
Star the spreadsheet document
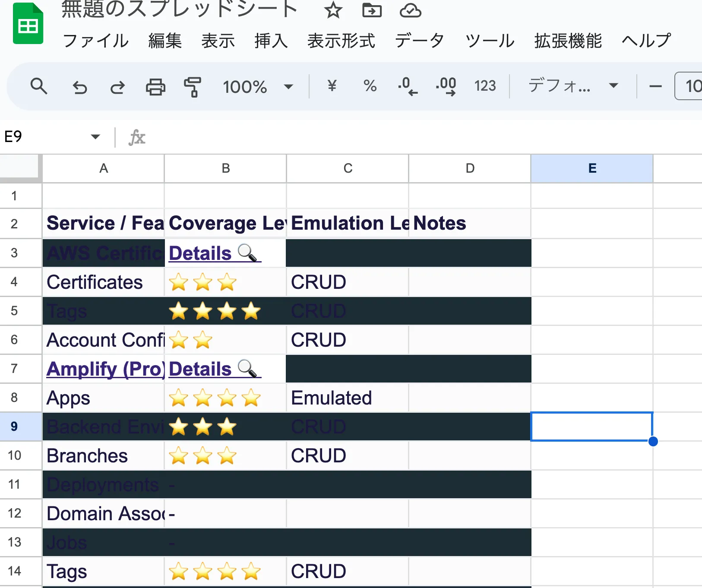[333, 10]
